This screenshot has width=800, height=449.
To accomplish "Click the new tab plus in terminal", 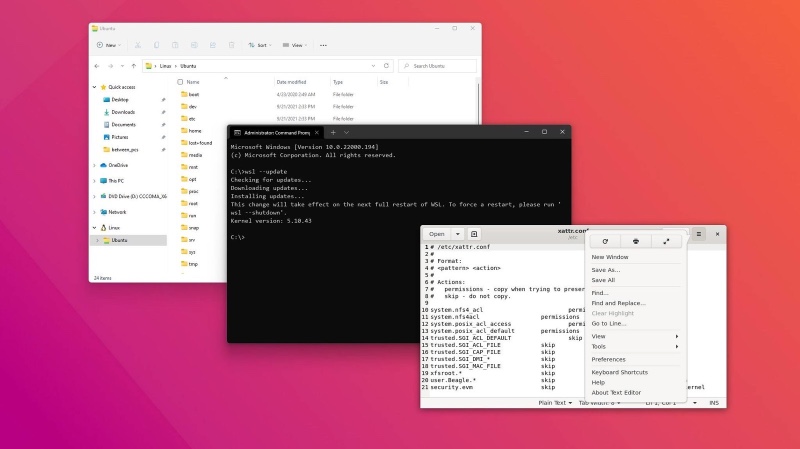I will 333,132.
